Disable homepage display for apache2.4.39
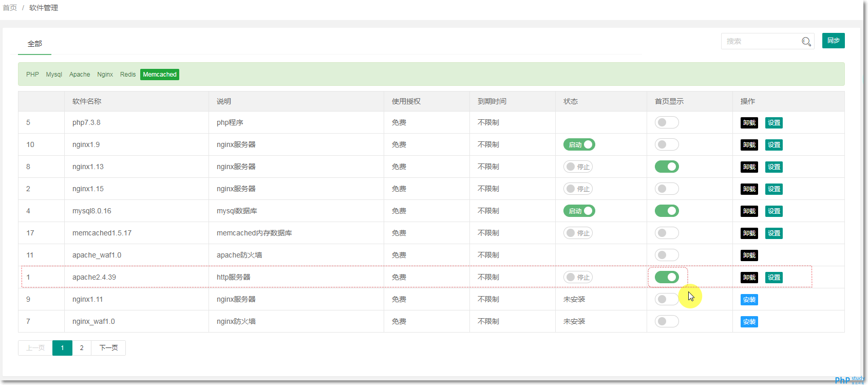The height and width of the screenshot is (385, 868). [667, 278]
